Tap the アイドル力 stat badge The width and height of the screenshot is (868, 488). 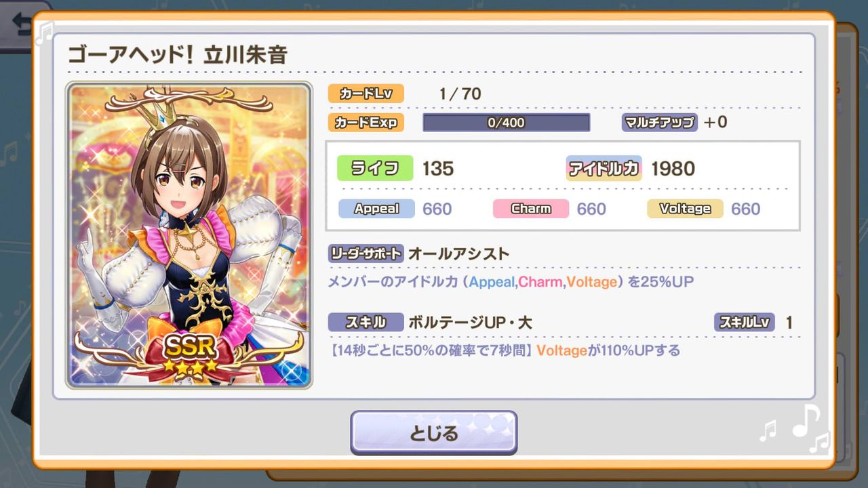[x=604, y=168]
